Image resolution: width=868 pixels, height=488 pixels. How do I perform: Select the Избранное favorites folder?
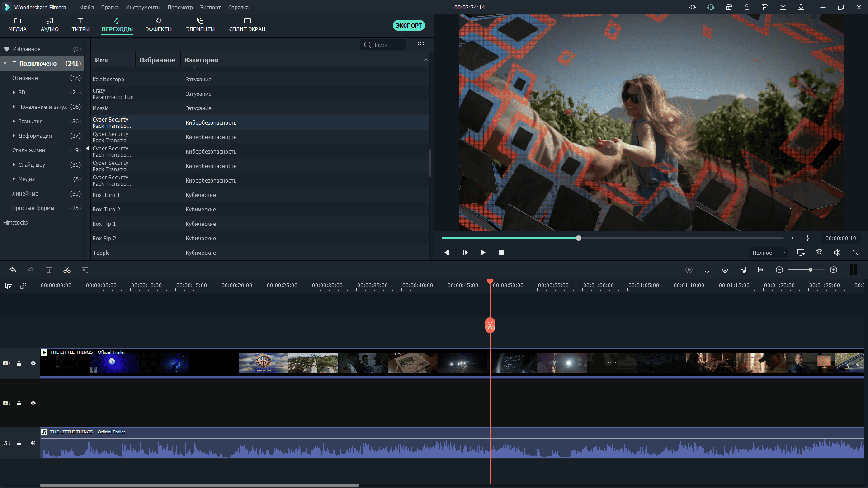[42, 49]
